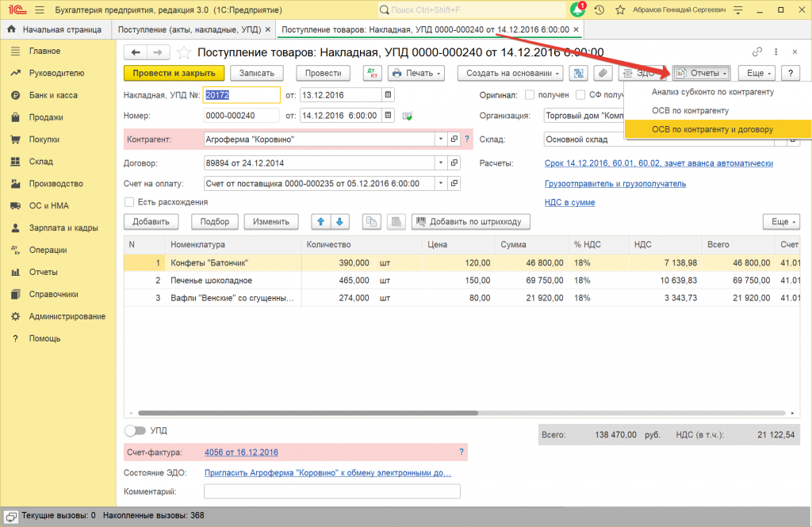Open favorites star in title bar
This screenshot has height=527, width=812.
pos(620,10)
